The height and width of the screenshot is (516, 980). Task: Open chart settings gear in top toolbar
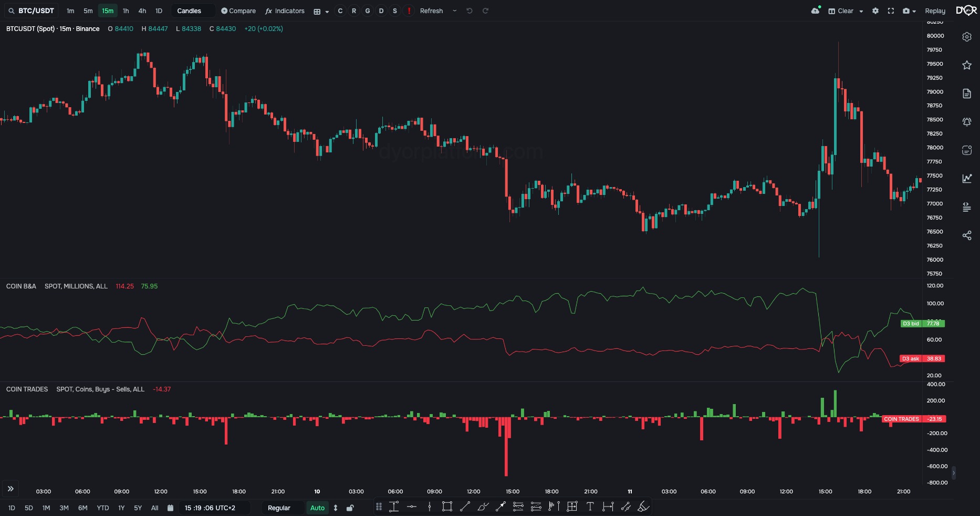[x=875, y=11]
